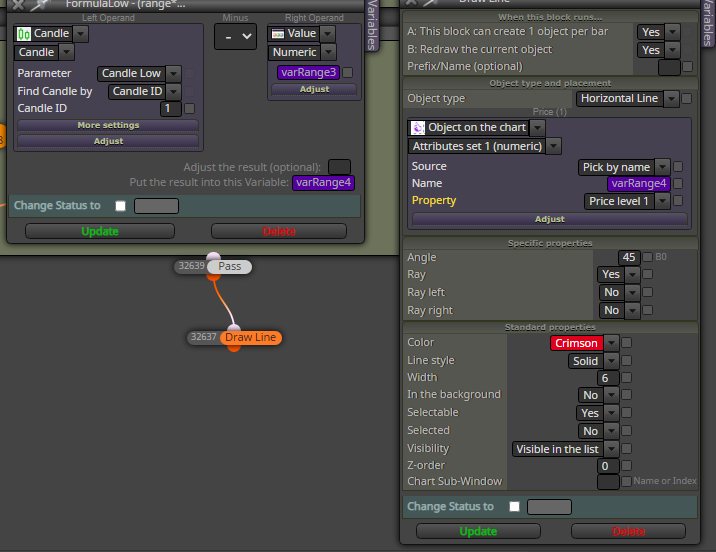The height and width of the screenshot is (552, 716).
Task: Click the Adjust the result optional field
Action: click(x=339, y=167)
